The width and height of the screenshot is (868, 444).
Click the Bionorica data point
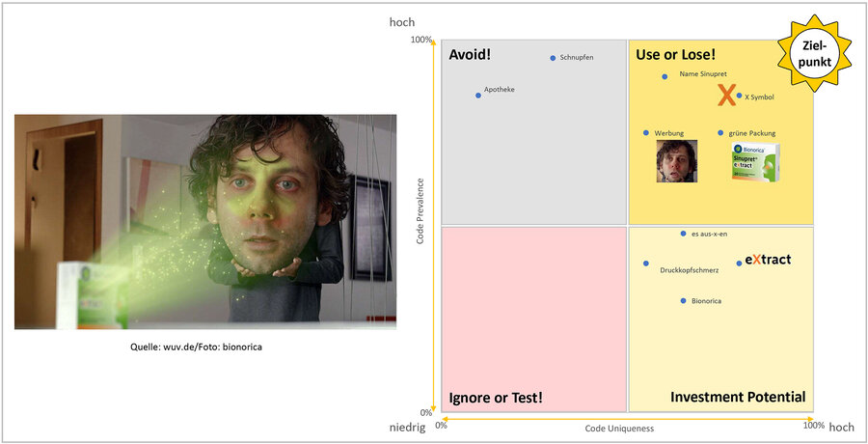[x=683, y=301]
